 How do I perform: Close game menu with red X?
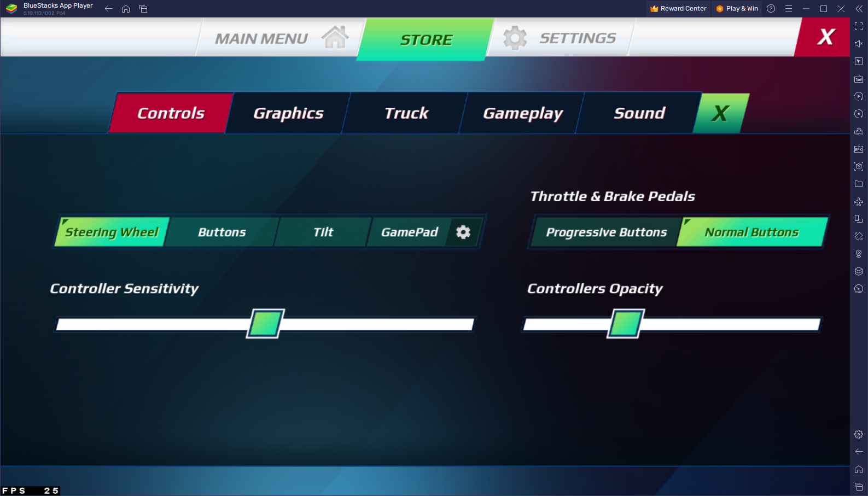point(825,37)
